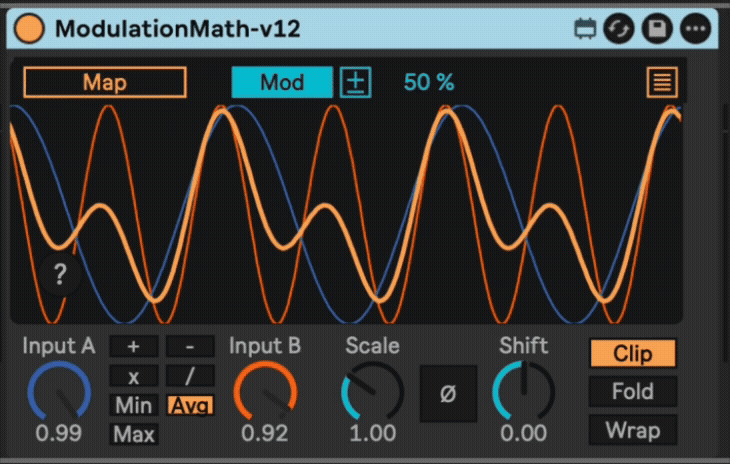The height and width of the screenshot is (464, 730).
Task: Click the Shift value 0.00
Action: (x=523, y=433)
